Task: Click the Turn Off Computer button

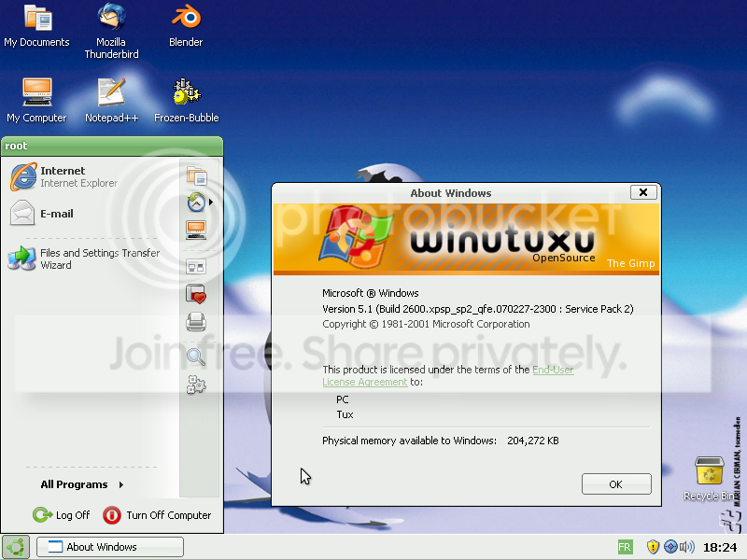Action: tap(157, 515)
